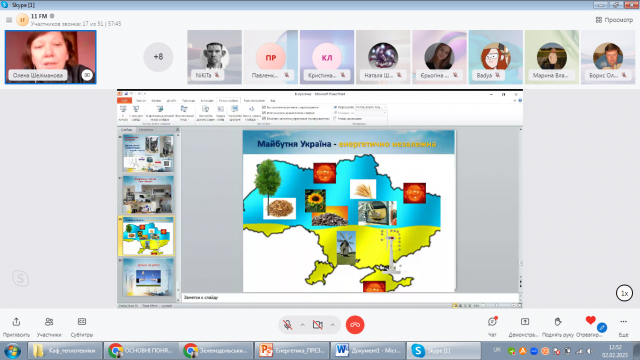Switch to Структура outline pane tab
Screen dimensions: 640x360
point(146,129)
